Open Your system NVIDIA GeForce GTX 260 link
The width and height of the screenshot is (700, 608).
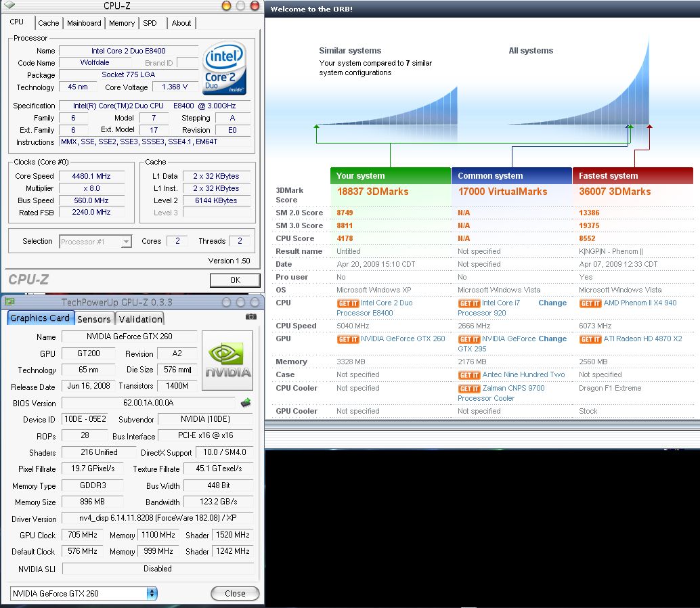(x=403, y=339)
